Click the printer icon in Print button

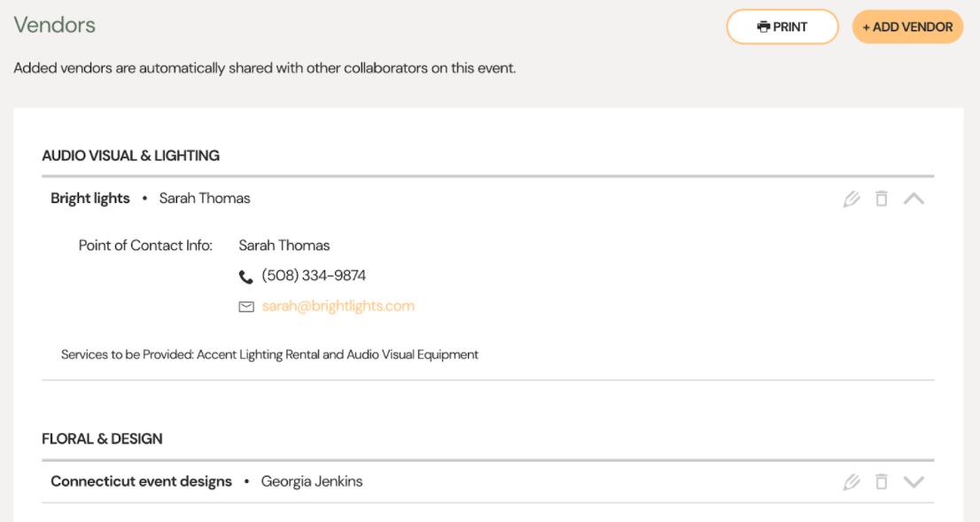tap(763, 27)
